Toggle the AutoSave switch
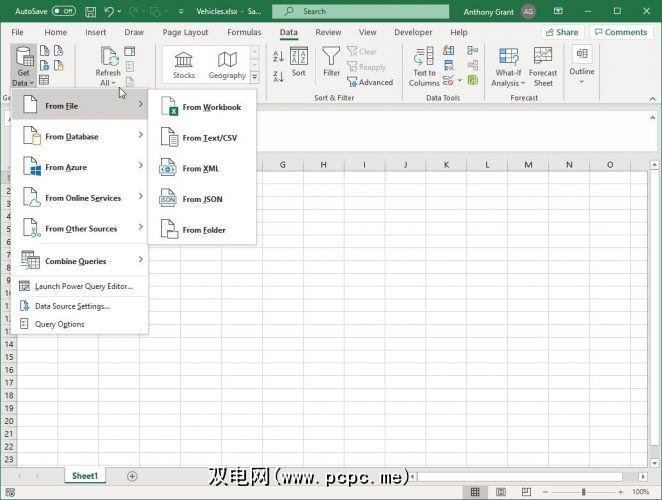 (64, 11)
